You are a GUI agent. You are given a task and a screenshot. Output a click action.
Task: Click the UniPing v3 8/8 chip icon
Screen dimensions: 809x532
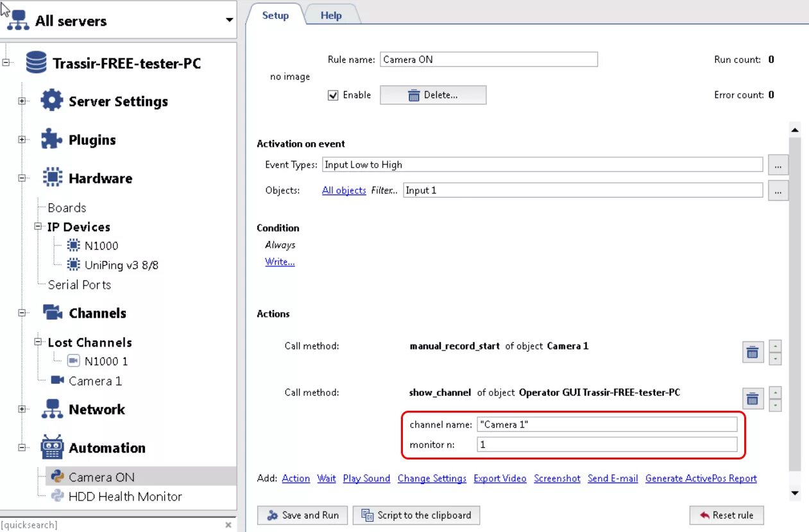(x=73, y=264)
